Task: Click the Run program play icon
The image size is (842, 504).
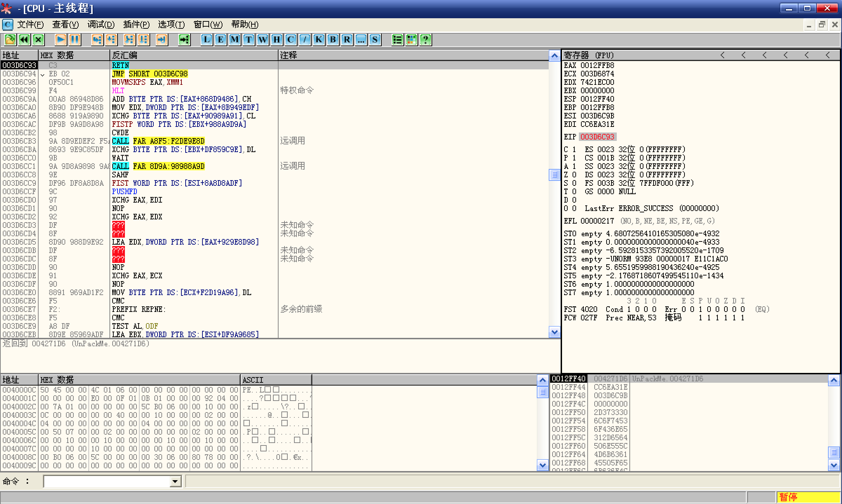Action: [x=60, y=40]
